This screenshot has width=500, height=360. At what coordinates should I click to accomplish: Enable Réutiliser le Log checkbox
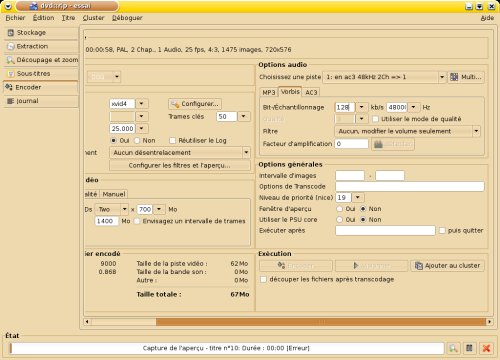pyautogui.click(x=172, y=141)
